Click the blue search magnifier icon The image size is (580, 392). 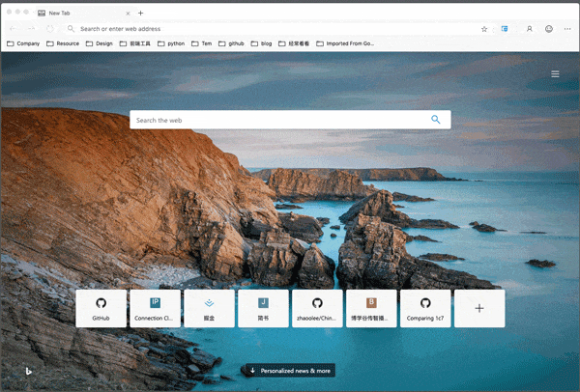(435, 120)
